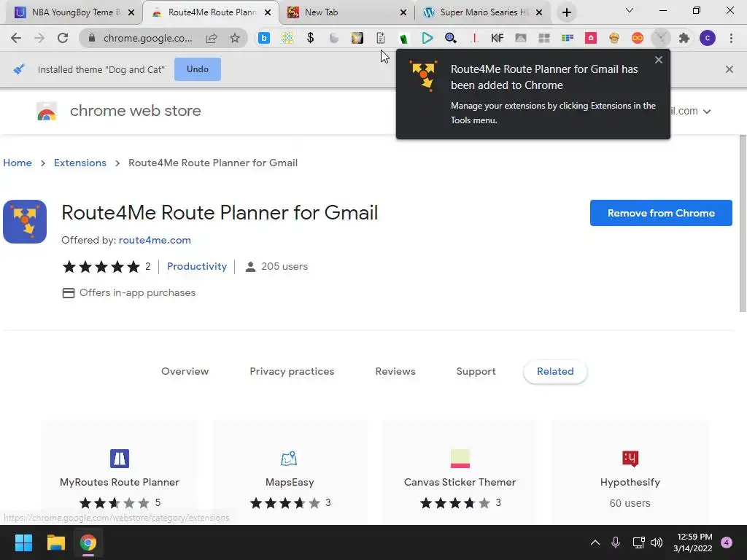Open the route4me.com developer link
The height and width of the screenshot is (560, 747).
[x=155, y=240]
